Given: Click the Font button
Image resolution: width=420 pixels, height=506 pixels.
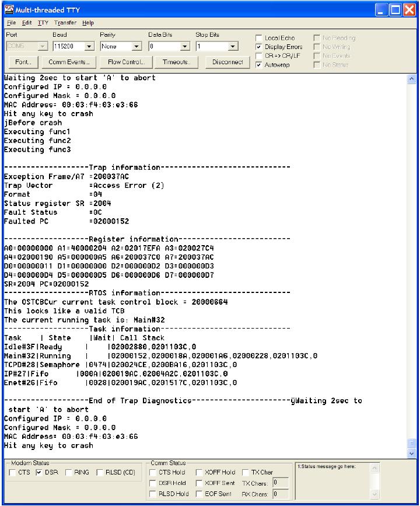Looking at the screenshot, I should [22, 61].
